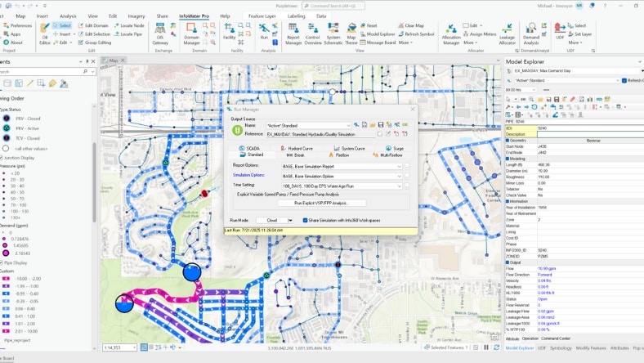The width and height of the screenshot is (644, 363).
Task: Open the Domain Manager
Action: [x=191, y=34]
